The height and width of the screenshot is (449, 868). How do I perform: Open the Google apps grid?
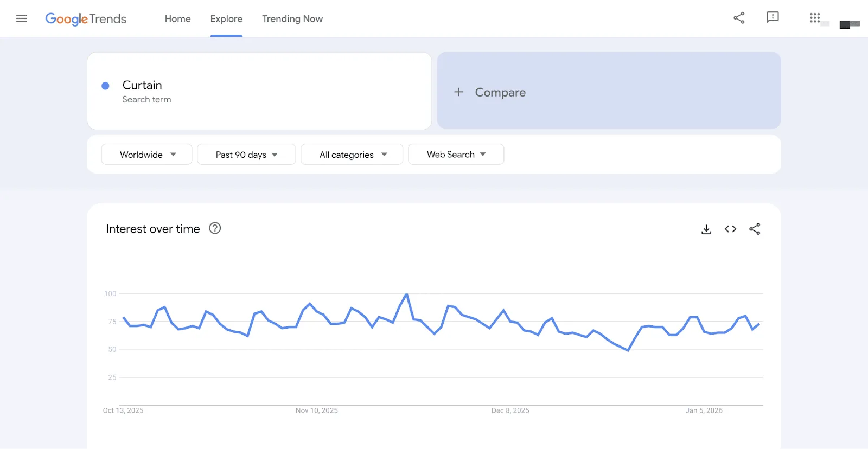pyautogui.click(x=815, y=18)
